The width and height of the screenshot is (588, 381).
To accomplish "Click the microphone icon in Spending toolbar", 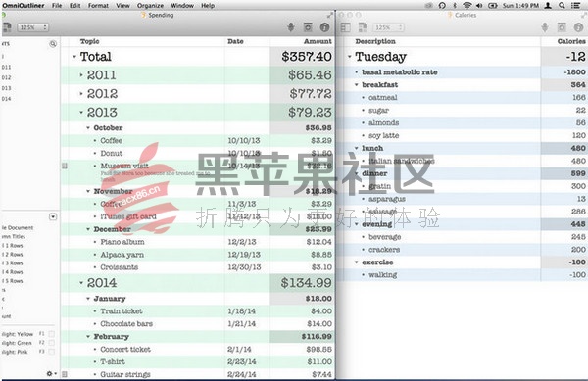I will (291, 27).
